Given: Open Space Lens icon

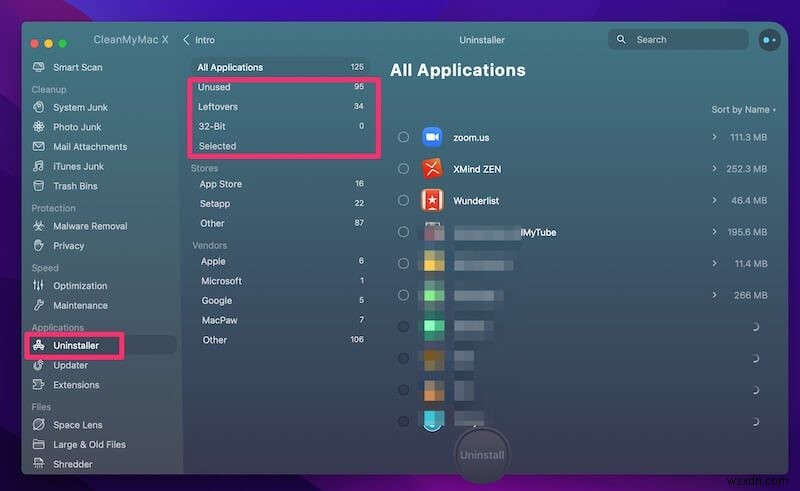Looking at the screenshot, I should (x=38, y=425).
